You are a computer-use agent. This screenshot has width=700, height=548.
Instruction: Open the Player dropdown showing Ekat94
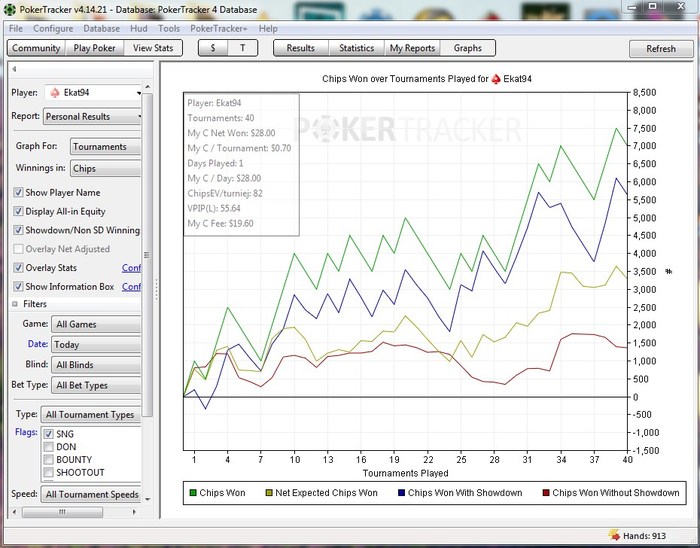click(93, 93)
